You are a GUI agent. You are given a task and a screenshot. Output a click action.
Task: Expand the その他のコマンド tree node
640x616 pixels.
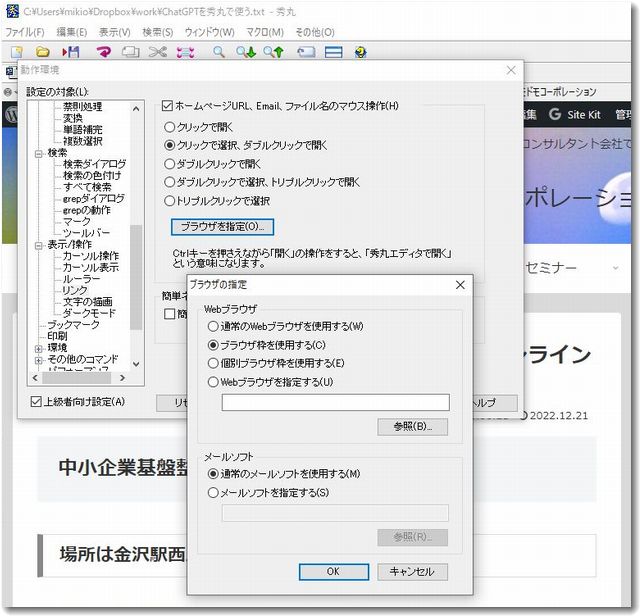pyautogui.click(x=38, y=360)
